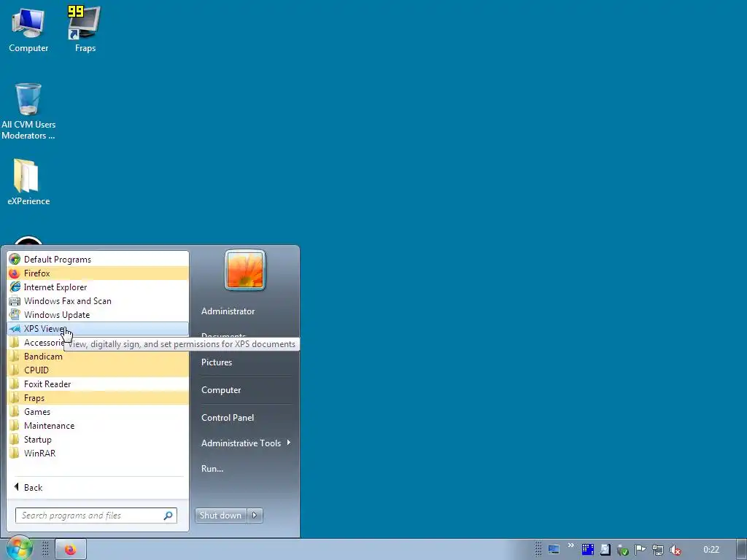Open Action Center flag icon
Viewport: 747px width, 560px height.
[x=640, y=551]
